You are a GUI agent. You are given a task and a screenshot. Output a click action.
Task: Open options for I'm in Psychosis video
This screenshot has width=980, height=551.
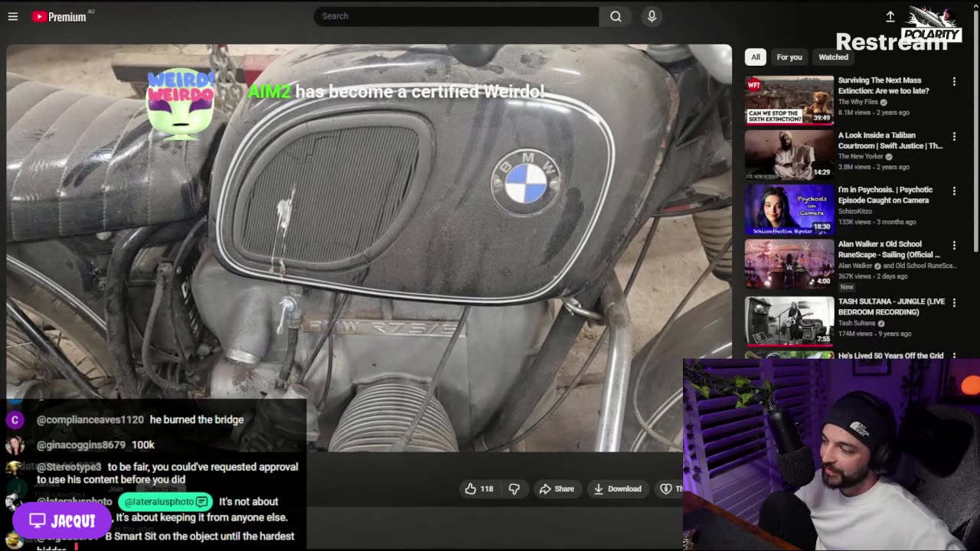point(954,191)
